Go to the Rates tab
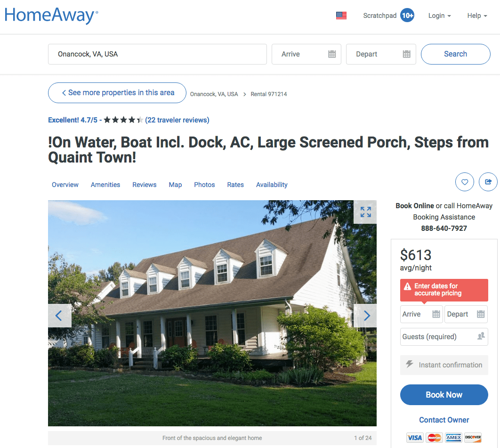Screen dimensions: 500x448 235,185
